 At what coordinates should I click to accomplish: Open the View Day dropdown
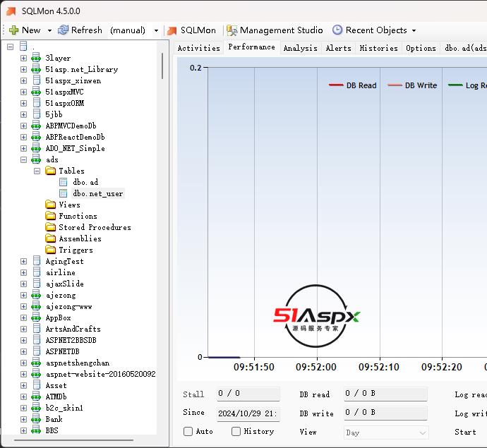point(386,432)
